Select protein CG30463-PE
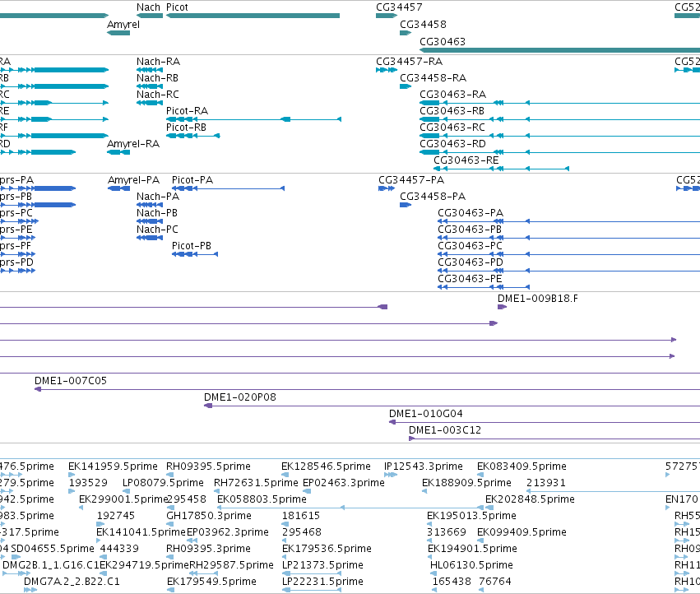This screenshot has width=700, height=594. tap(470, 279)
